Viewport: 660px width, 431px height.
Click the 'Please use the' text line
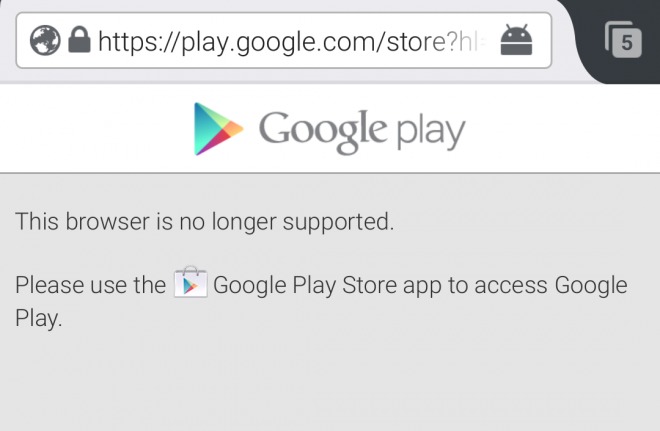click(90, 285)
